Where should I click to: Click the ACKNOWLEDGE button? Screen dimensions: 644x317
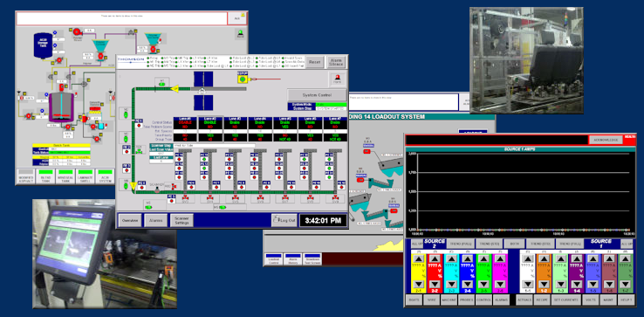click(x=606, y=140)
